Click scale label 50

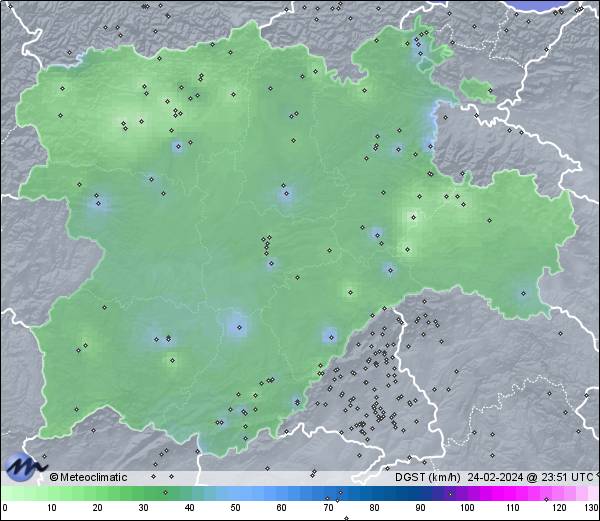[x=235, y=508]
